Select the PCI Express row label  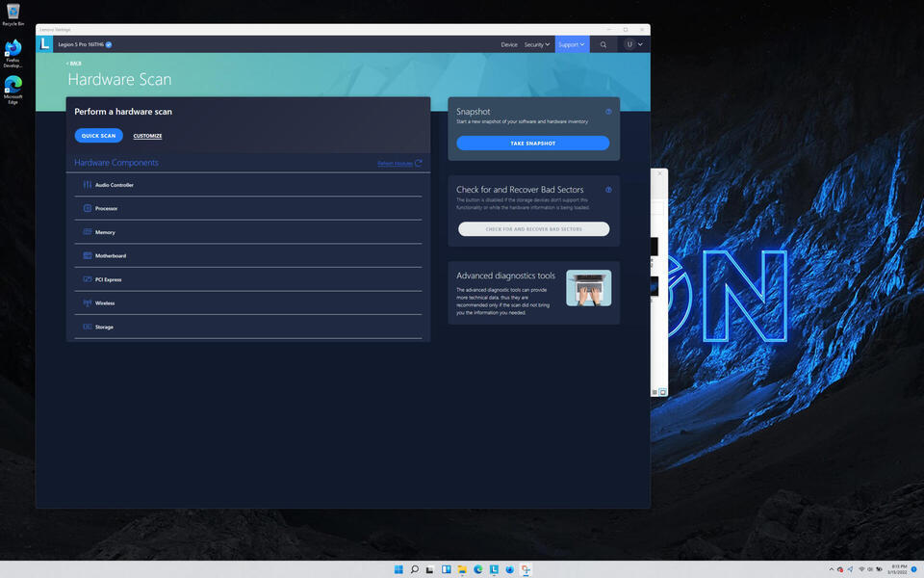(x=109, y=279)
